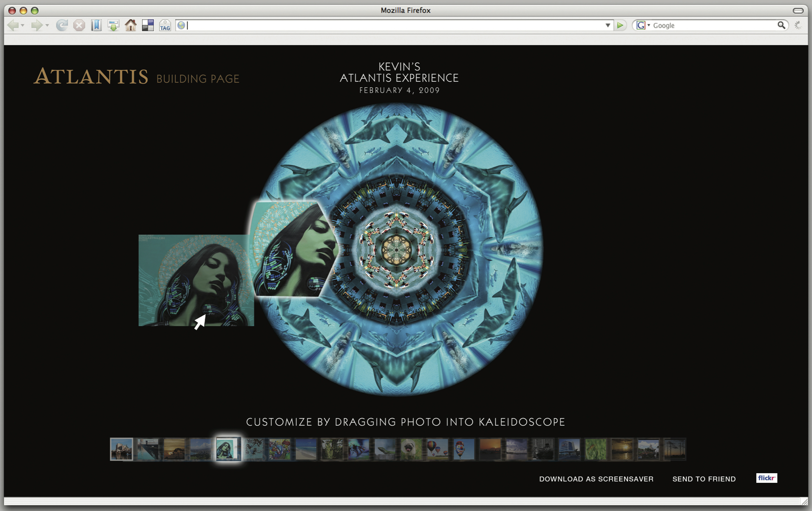Click the Flickr logo button
The image size is (812, 511).
766,478
